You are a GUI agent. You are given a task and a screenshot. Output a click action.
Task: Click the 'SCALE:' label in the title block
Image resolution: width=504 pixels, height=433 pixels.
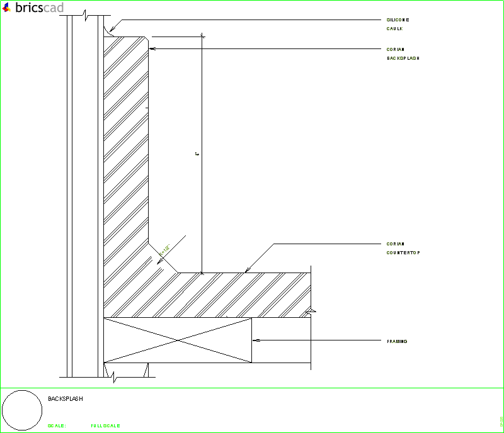point(57,425)
